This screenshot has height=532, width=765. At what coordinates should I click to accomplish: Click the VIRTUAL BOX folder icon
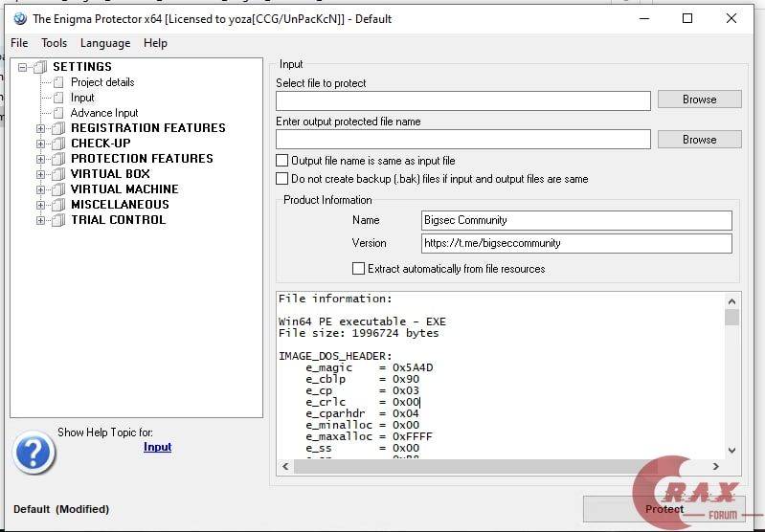tap(58, 174)
